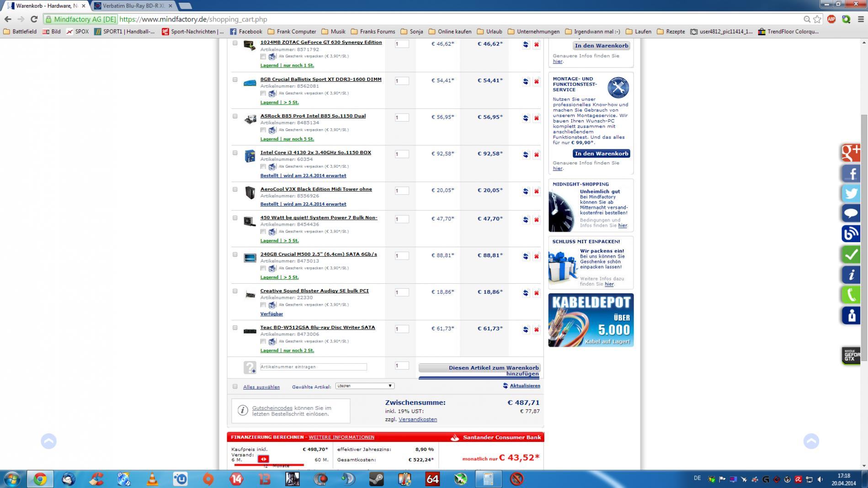Click Diesen Artikel zum Warenkorb hinzufügen
The height and width of the screenshot is (488, 868).
point(479,371)
